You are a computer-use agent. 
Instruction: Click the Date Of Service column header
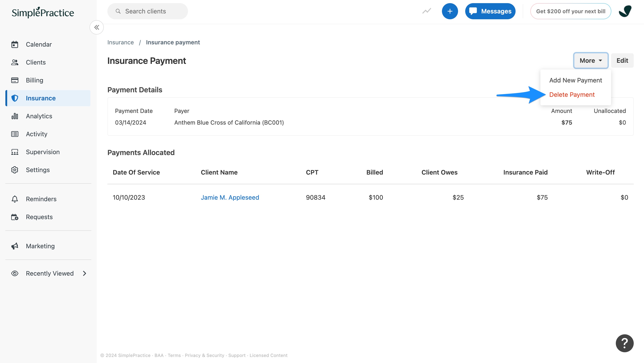(x=136, y=173)
